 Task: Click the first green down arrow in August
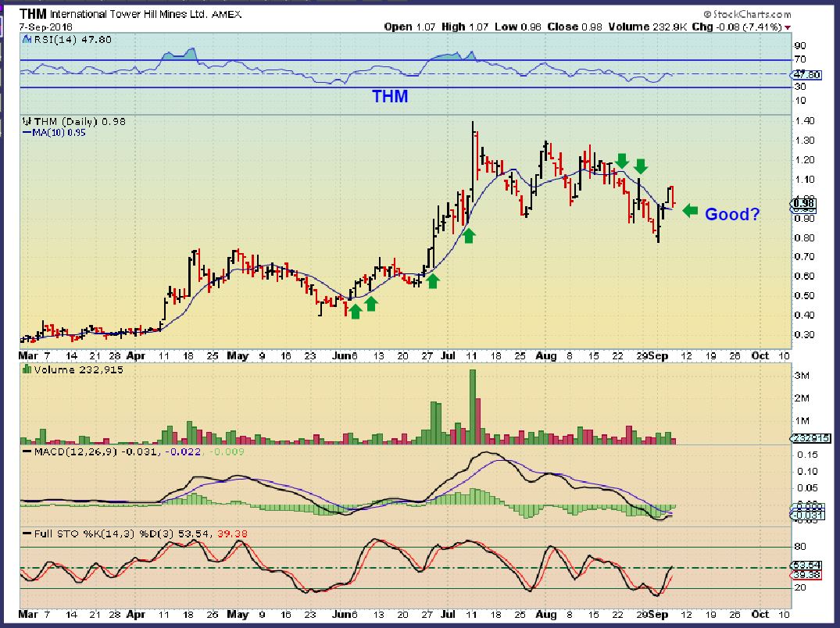pyautogui.click(x=621, y=161)
